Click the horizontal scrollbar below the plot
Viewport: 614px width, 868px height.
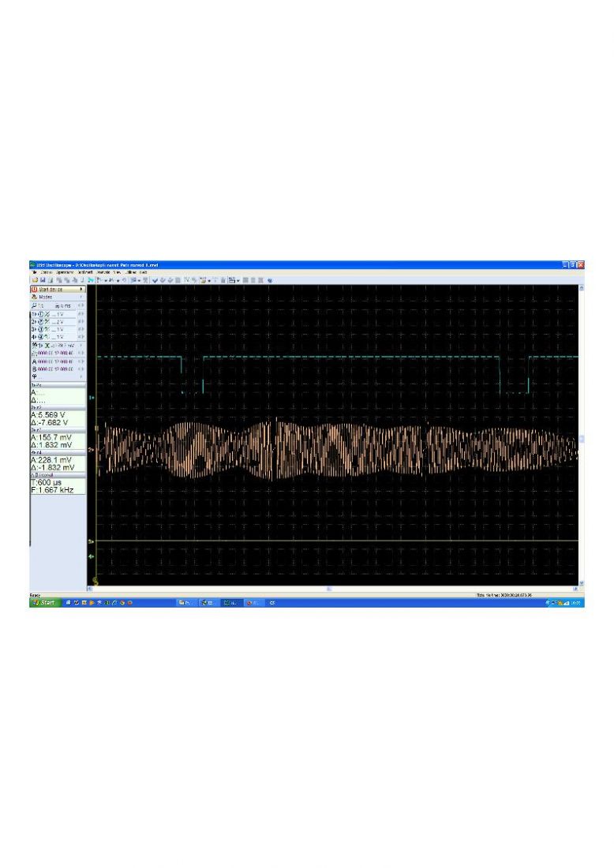[x=333, y=589]
